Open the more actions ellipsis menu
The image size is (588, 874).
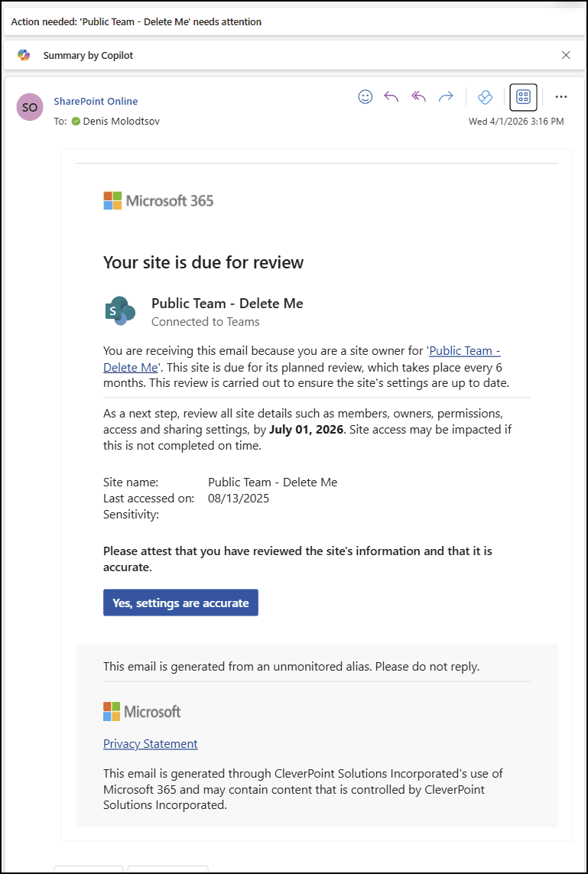pos(560,96)
